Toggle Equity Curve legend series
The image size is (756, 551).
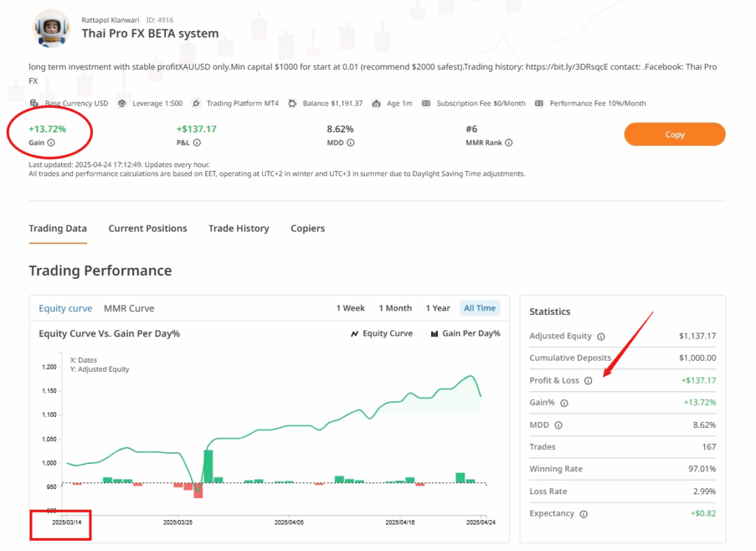pyautogui.click(x=382, y=333)
